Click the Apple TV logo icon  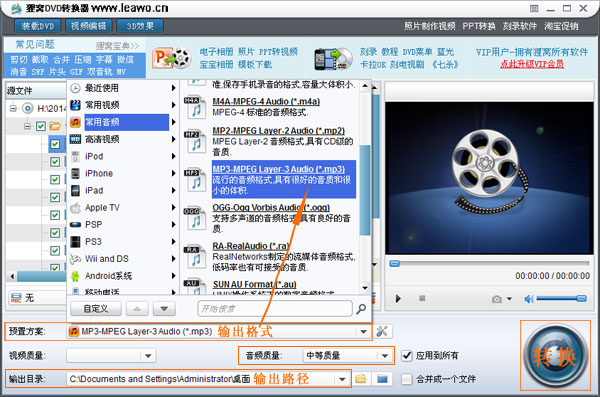[x=75, y=207]
